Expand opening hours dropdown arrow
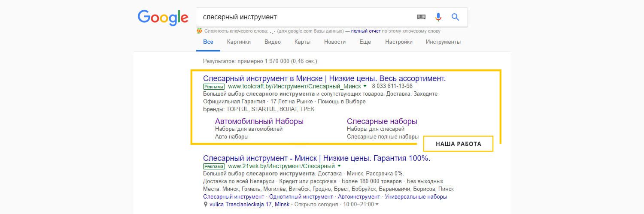 [377, 205]
